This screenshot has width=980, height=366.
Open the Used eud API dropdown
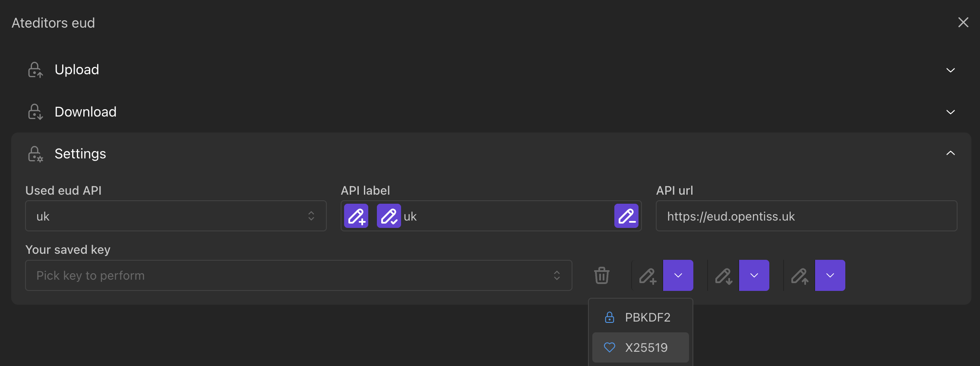click(x=176, y=216)
